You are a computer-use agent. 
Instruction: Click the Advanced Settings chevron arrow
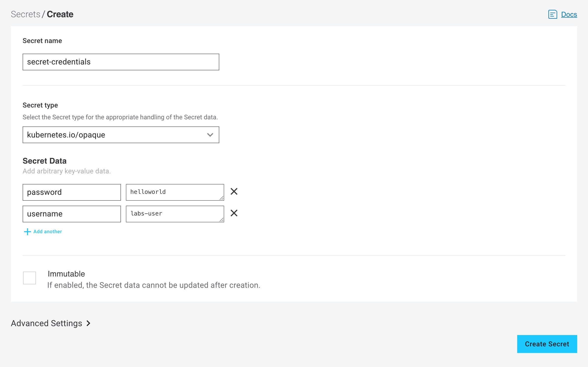(x=88, y=323)
